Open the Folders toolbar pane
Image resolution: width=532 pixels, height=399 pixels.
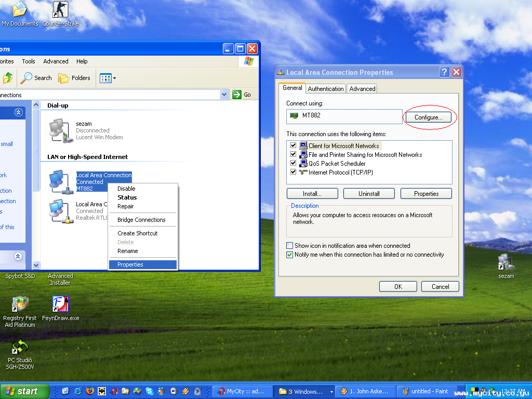[x=74, y=78]
